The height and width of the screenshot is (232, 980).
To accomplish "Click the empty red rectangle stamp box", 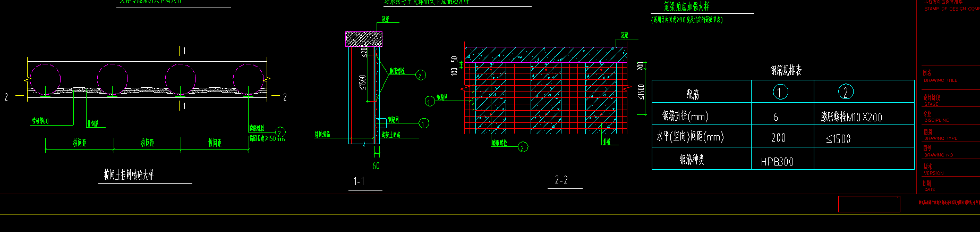I will click(869, 204).
